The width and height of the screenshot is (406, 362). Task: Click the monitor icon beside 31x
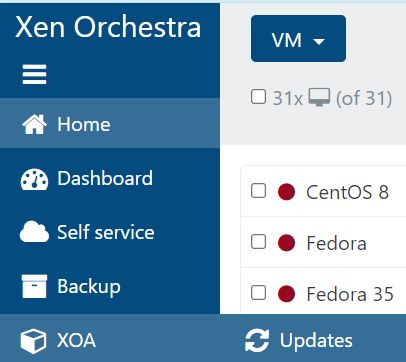(x=319, y=97)
